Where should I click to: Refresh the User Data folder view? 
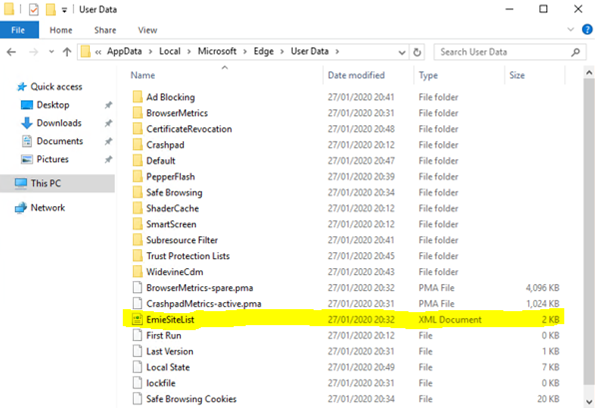point(417,52)
